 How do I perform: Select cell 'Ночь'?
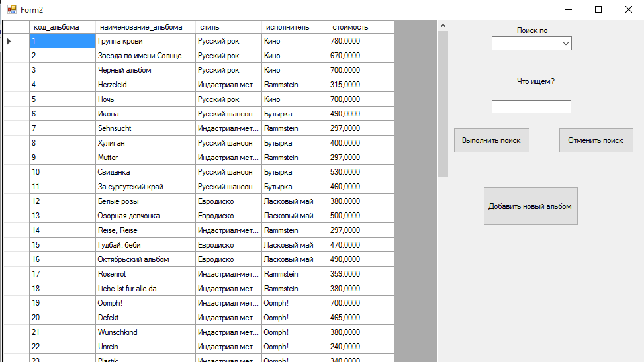click(146, 99)
